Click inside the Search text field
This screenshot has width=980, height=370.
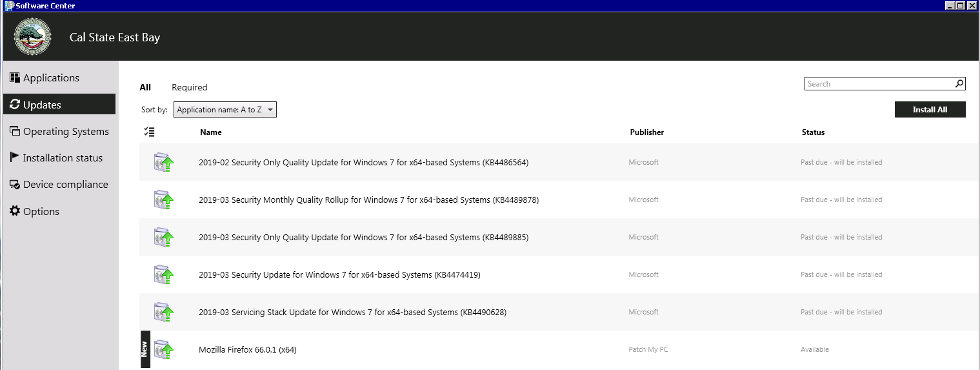[x=879, y=84]
